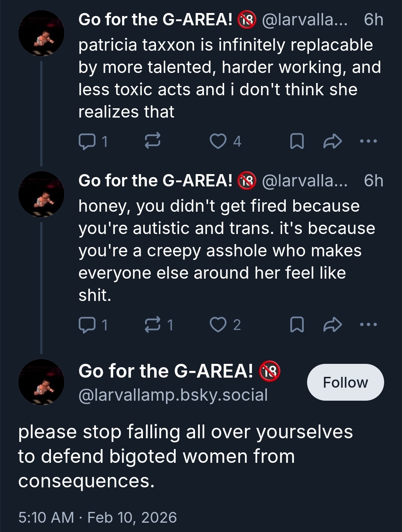
Task: Share the 'honey, you didn't' post
Action: point(332,325)
